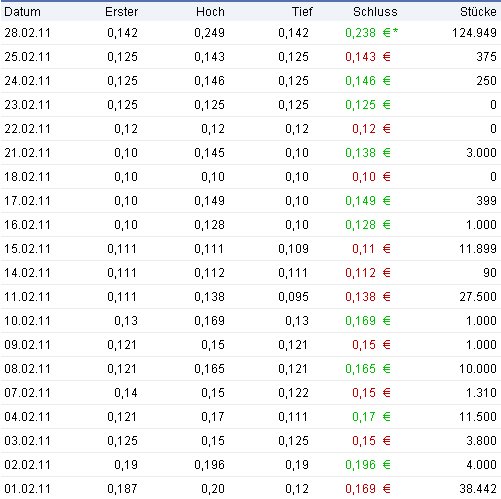Click the Erster column header
The image size is (501, 499).
(x=121, y=12)
